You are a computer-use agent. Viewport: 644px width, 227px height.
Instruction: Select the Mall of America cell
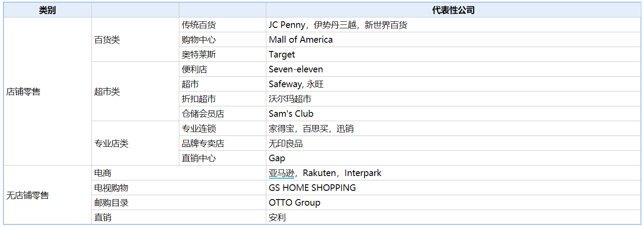(x=453, y=40)
